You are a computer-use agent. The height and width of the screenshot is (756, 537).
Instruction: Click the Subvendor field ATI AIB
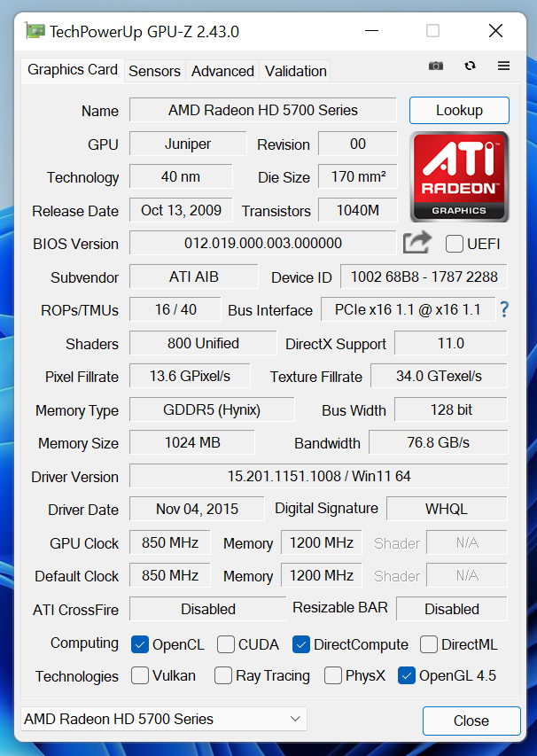point(194,277)
